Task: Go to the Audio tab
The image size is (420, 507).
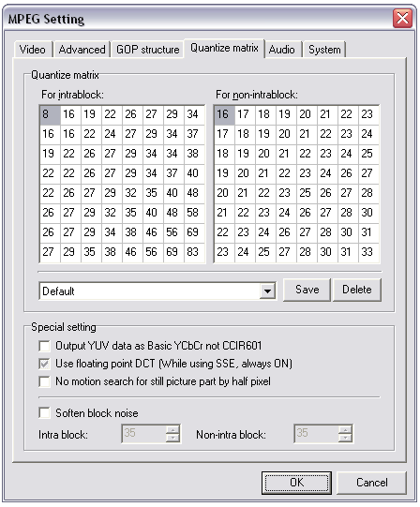Action: pyautogui.click(x=282, y=50)
